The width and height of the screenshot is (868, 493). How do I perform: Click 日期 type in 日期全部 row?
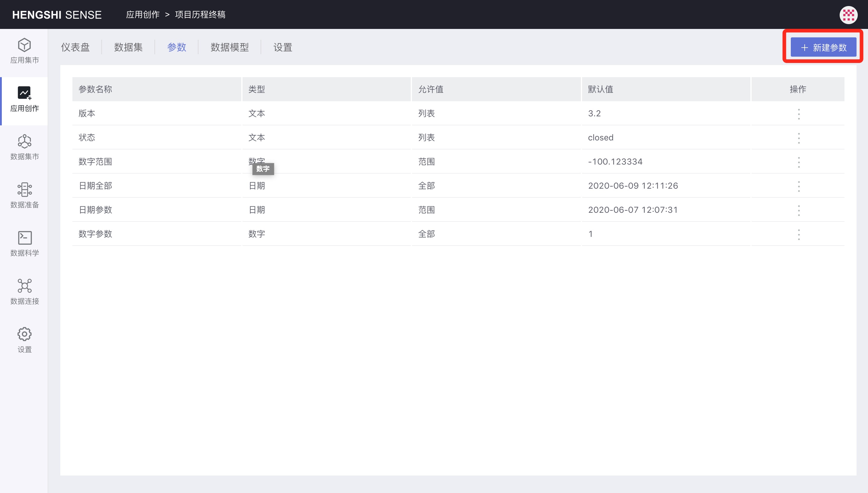(257, 186)
